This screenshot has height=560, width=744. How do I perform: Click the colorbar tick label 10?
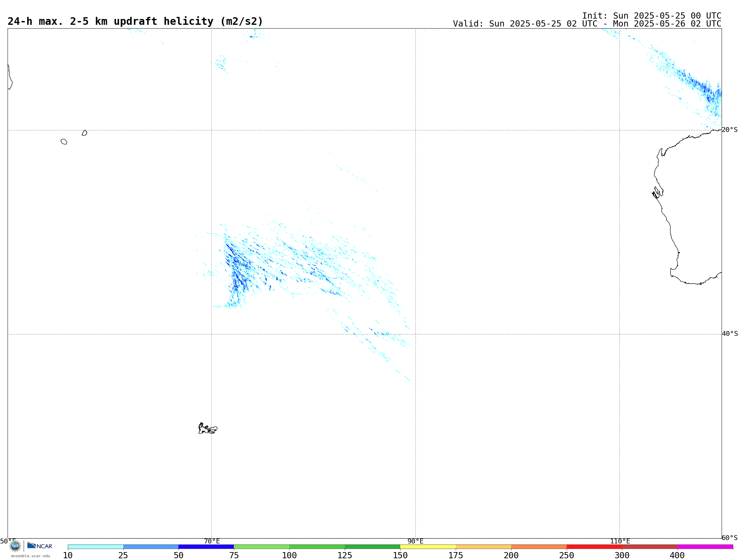(68, 555)
